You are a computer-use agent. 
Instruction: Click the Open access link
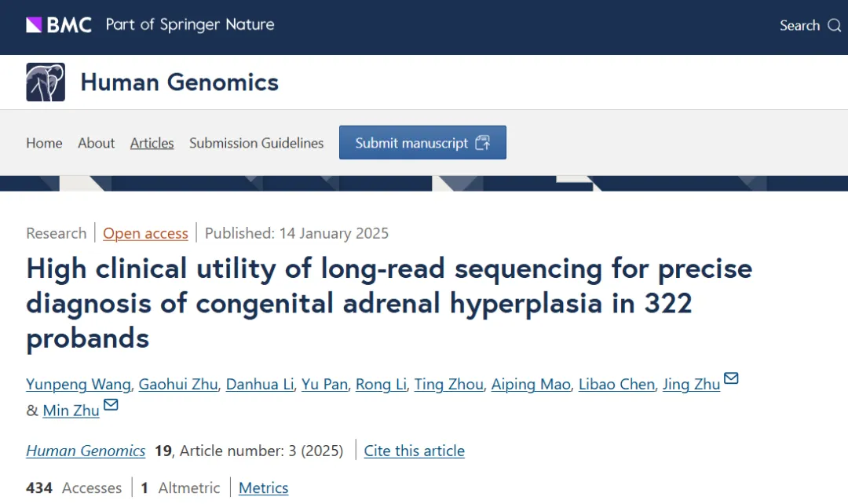[145, 233]
